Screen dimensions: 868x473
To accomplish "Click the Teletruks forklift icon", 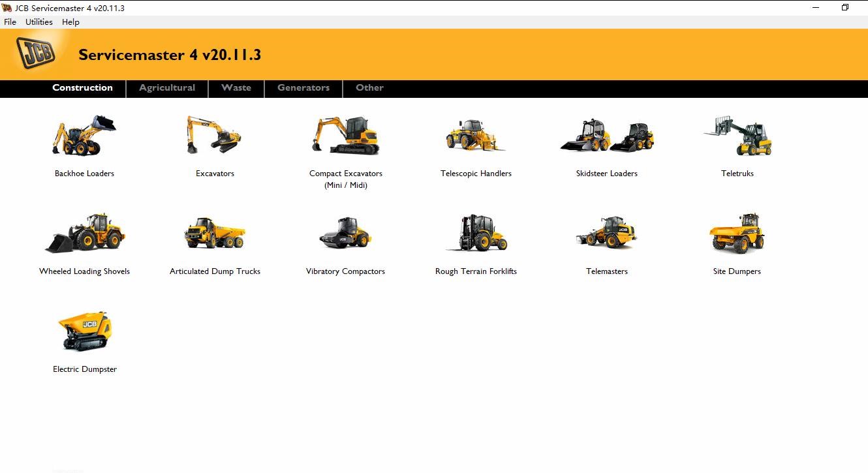I will pos(737,136).
